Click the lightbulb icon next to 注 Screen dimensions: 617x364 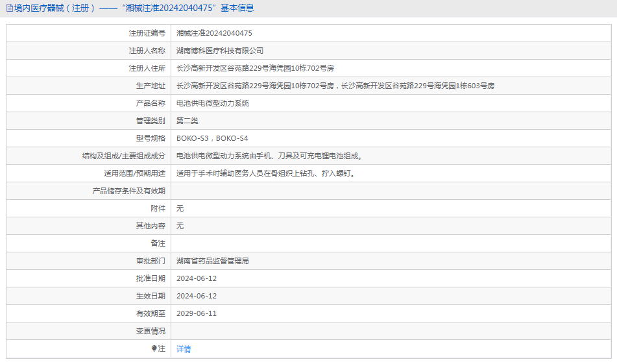154,348
